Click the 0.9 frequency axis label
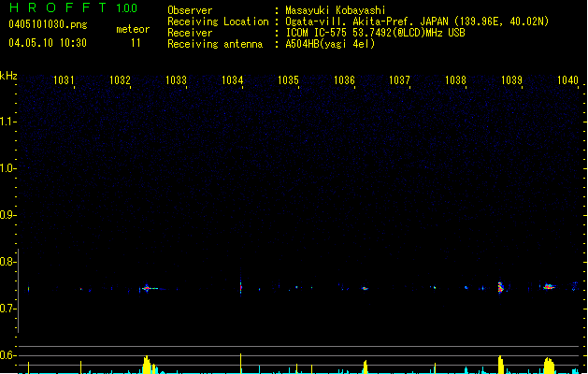This screenshot has width=588, height=374. point(7,215)
